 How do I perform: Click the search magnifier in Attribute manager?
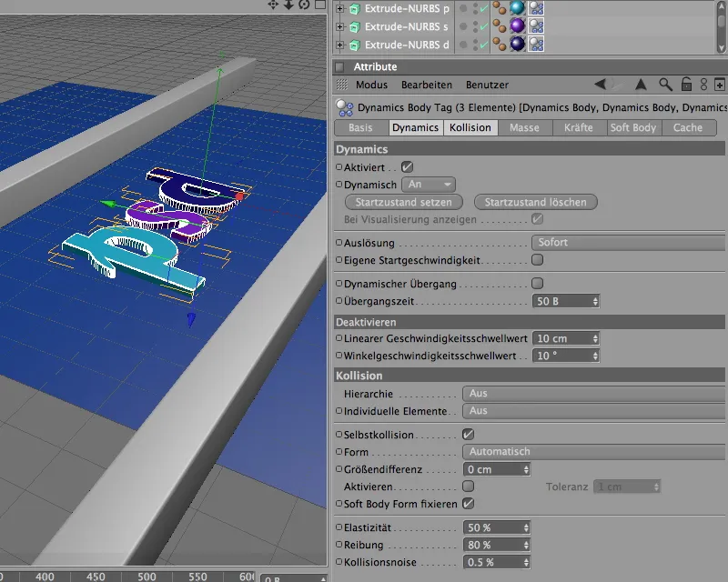click(x=666, y=85)
